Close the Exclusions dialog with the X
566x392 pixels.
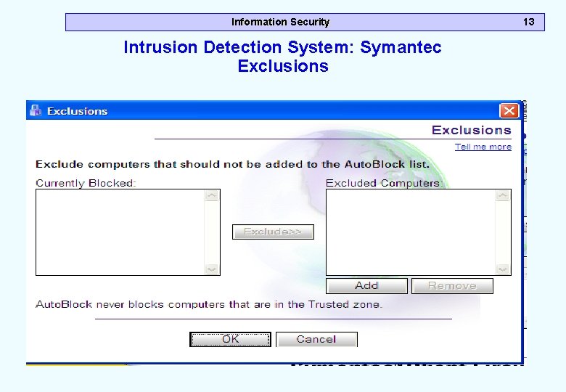click(x=509, y=110)
